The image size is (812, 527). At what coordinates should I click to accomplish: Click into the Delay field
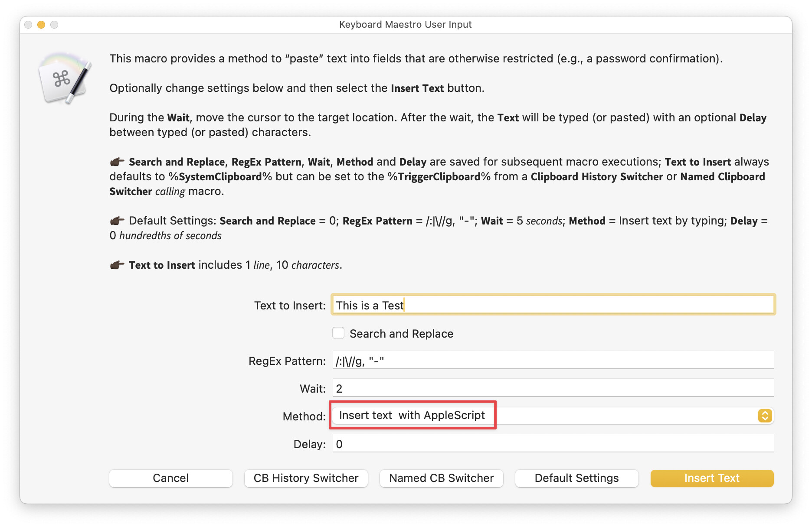[x=553, y=444]
